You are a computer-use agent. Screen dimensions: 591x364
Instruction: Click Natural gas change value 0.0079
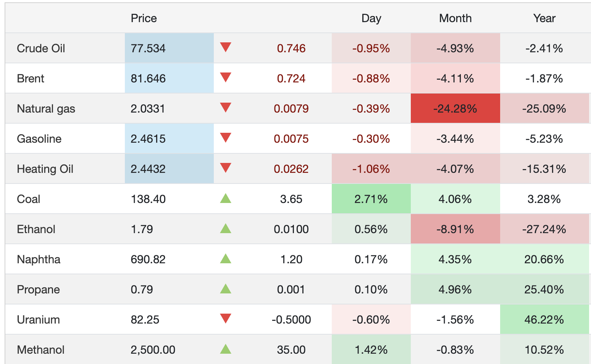[291, 109]
